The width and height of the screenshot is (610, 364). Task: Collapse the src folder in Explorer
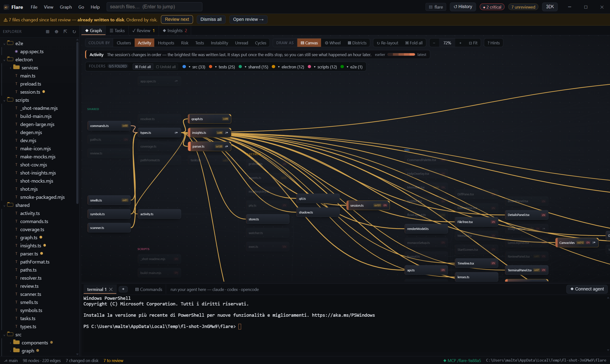pos(4,335)
